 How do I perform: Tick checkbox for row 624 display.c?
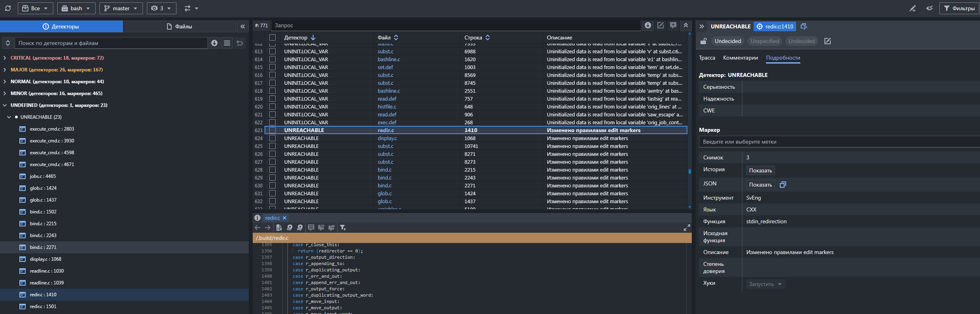272,138
